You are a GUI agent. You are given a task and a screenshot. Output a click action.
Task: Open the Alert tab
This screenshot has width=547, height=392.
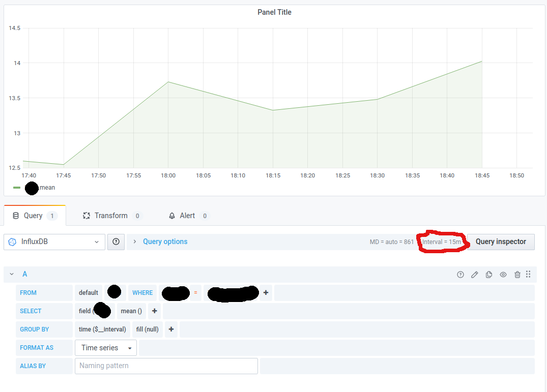click(x=188, y=215)
